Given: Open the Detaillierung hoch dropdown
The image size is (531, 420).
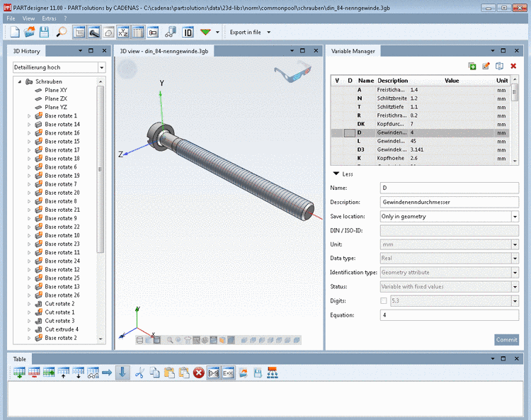Looking at the screenshot, I should (101, 67).
